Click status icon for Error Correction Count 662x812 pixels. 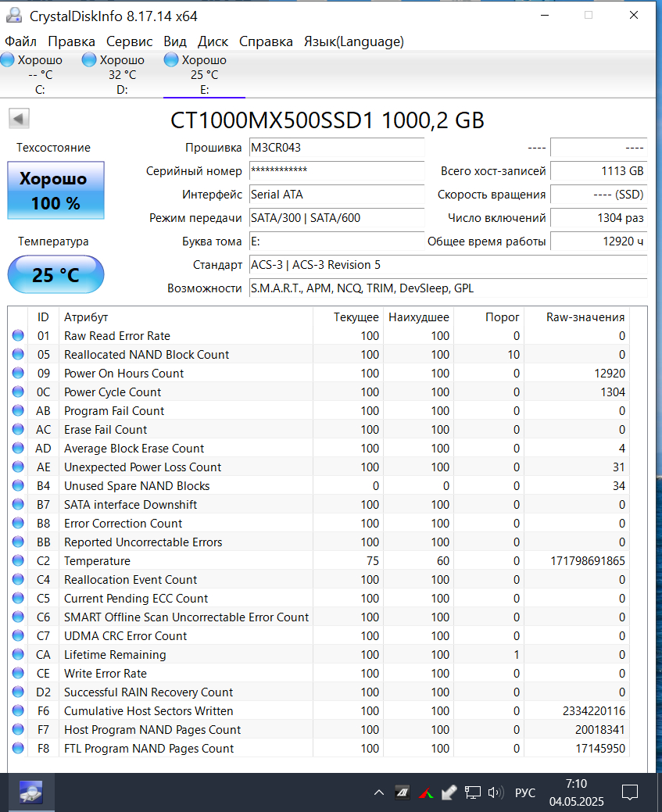(x=18, y=523)
